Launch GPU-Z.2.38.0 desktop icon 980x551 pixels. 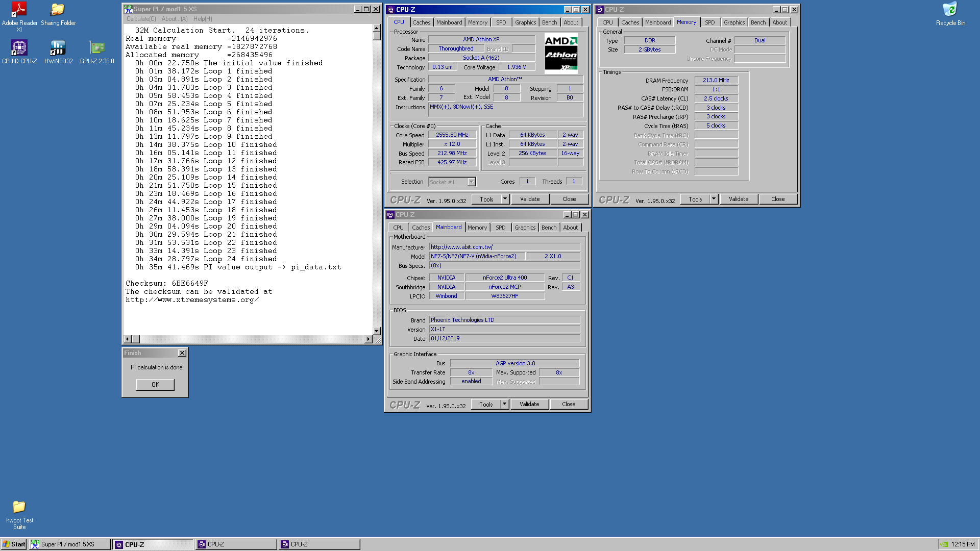[x=97, y=52]
